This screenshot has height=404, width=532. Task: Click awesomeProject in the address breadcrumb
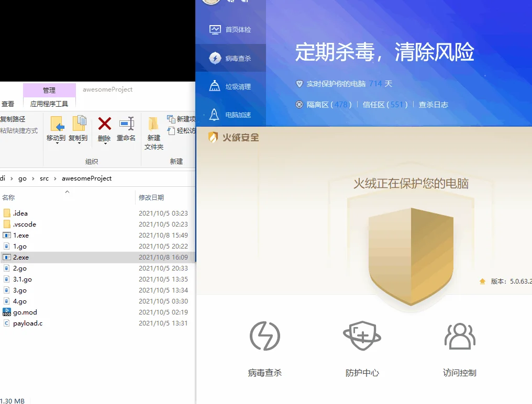click(86, 178)
